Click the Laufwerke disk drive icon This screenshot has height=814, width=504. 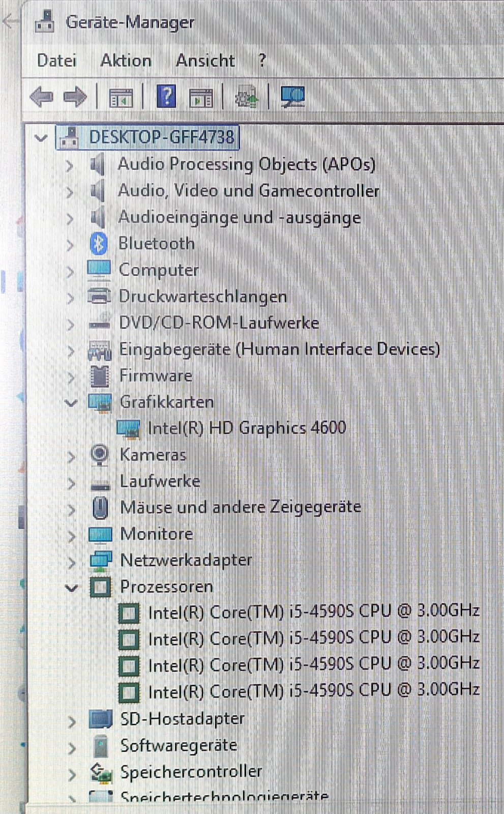(100, 484)
